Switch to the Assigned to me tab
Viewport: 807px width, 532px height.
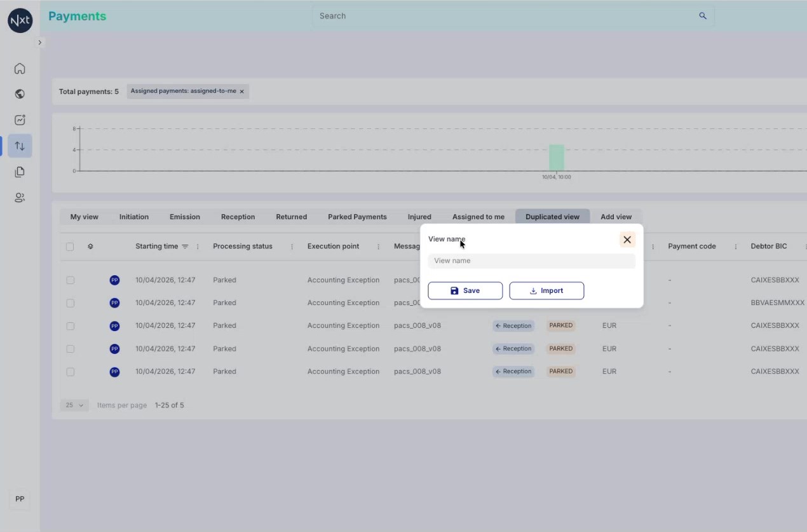tap(478, 217)
